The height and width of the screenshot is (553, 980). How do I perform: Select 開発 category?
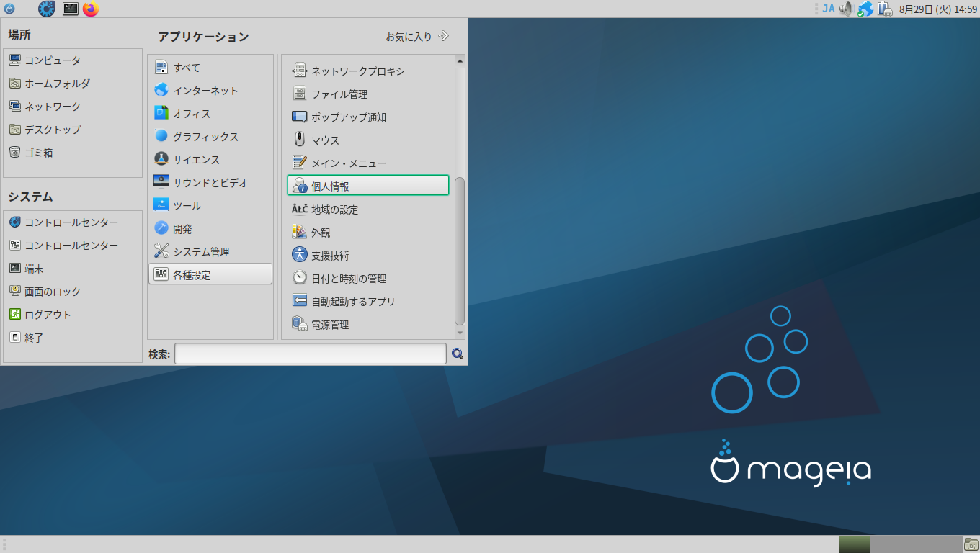(x=210, y=229)
